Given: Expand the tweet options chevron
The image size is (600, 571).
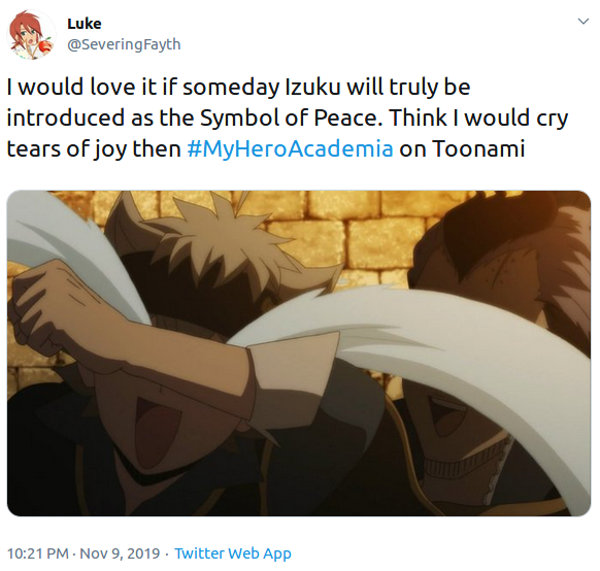Looking at the screenshot, I should (x=583, y=21).
